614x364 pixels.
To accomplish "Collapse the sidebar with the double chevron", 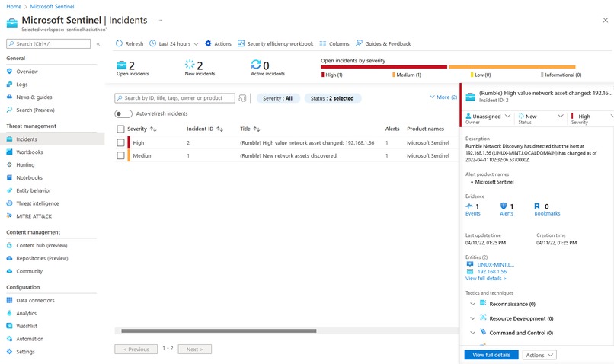I will click(98, 44).
